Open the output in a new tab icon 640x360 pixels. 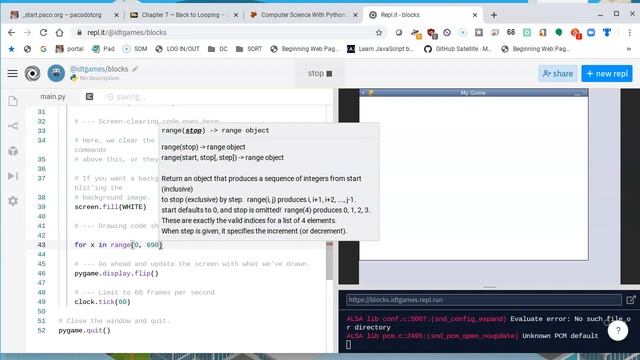click(x=631, y=300)
